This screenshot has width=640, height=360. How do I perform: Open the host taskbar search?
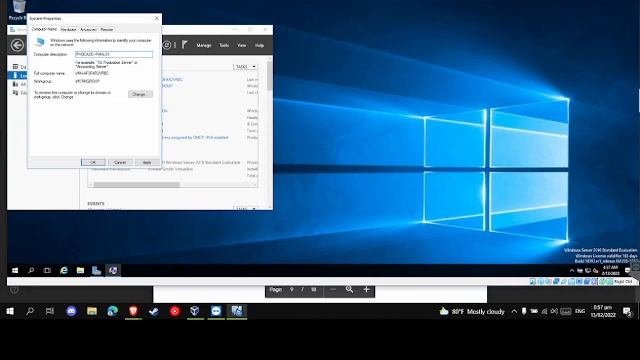(x=30, y=311)
